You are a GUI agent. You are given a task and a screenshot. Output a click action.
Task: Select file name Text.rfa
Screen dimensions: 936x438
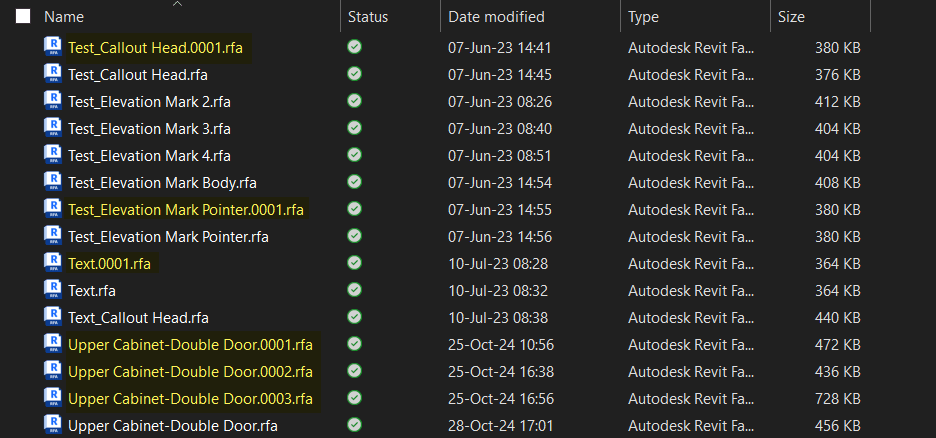[92, 291]
